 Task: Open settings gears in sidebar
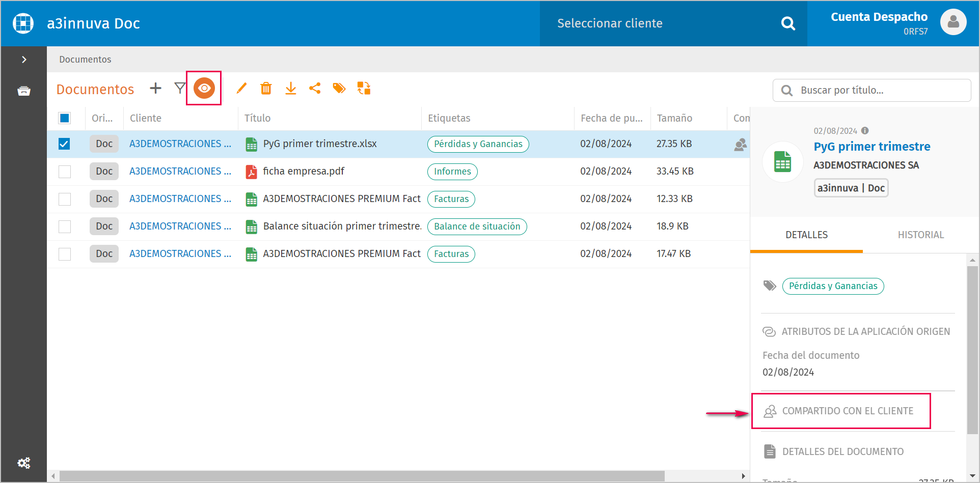(24, 463)
